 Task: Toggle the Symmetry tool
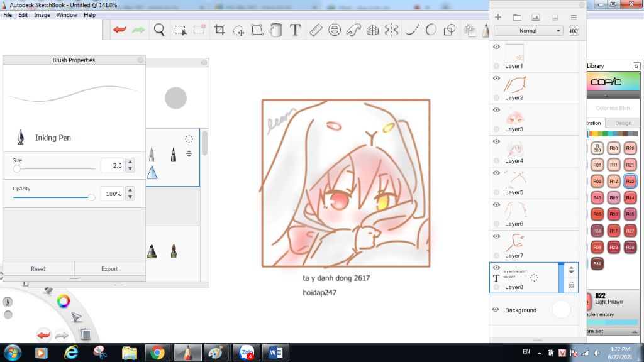pos(391,30)
